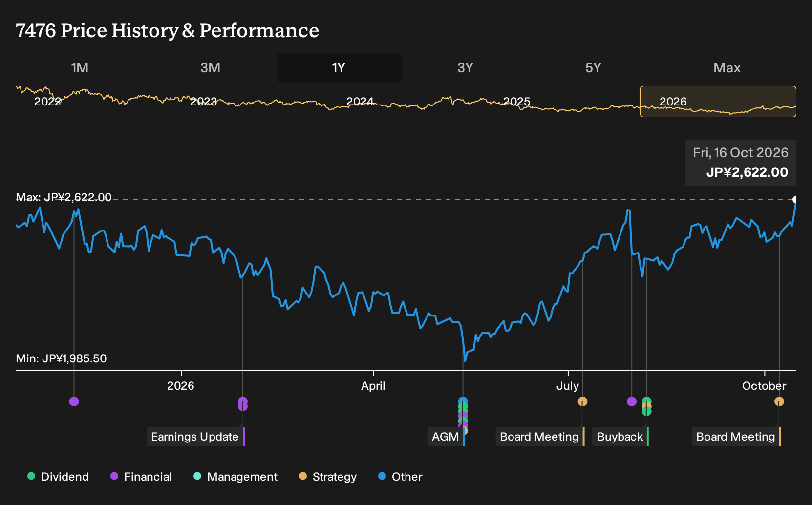
Task: Toggle the Strategy legend filter
Action: click(x=328, y=477)
